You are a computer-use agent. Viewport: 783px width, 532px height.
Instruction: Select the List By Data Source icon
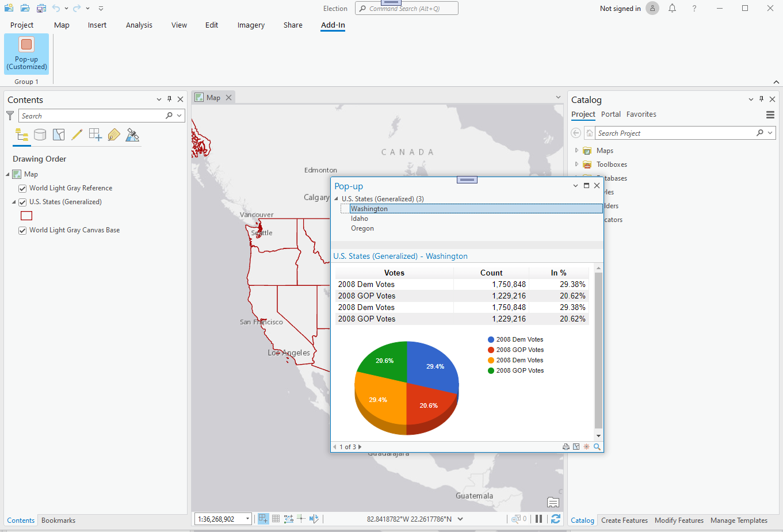pyautogui.click(x=40, y=135)
